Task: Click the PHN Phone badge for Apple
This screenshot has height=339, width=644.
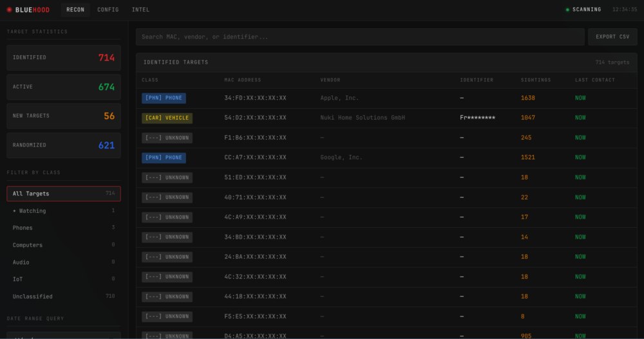Action: [164, 98]
